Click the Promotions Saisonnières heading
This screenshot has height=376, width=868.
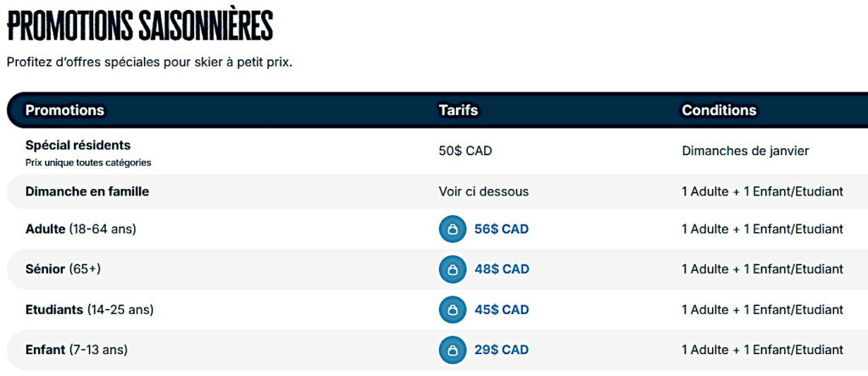140,25
